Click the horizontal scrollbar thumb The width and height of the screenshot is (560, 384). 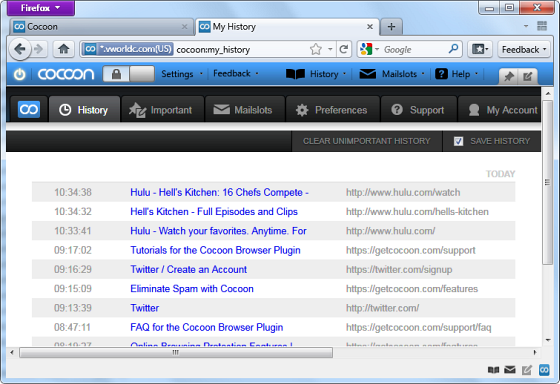(176, 353)
